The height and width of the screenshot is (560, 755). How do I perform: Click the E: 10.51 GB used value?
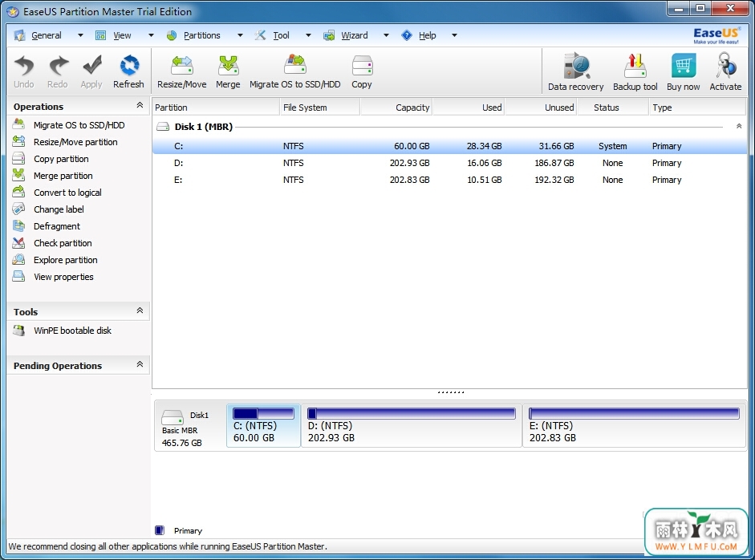point(485,180)
